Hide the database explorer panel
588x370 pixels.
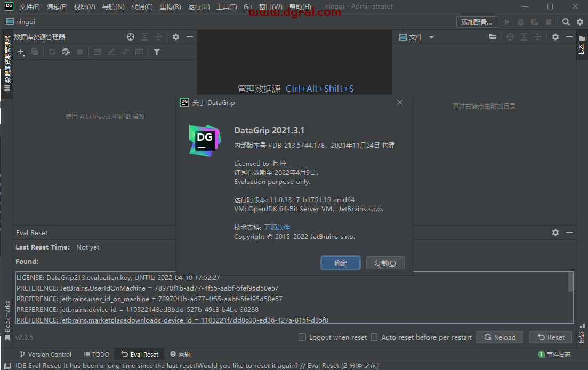(190, 37)
